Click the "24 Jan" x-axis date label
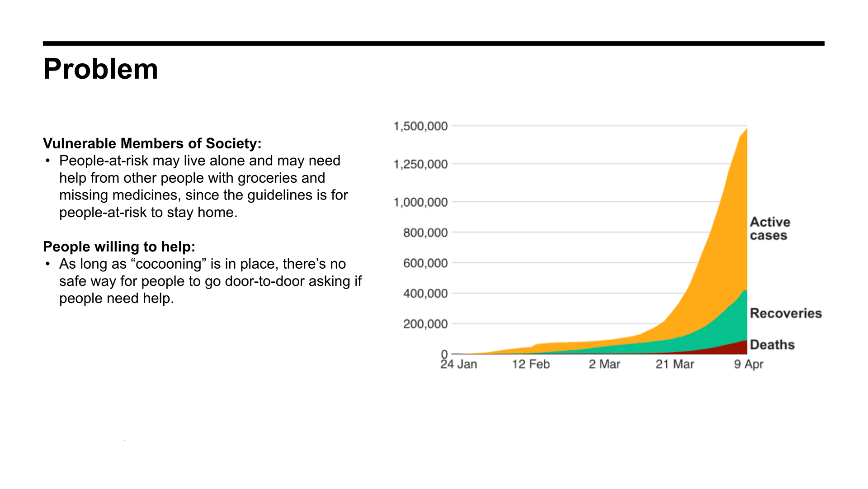Image resolution: width=868 pixels, height=489 pixels. (x=458, y=364)
